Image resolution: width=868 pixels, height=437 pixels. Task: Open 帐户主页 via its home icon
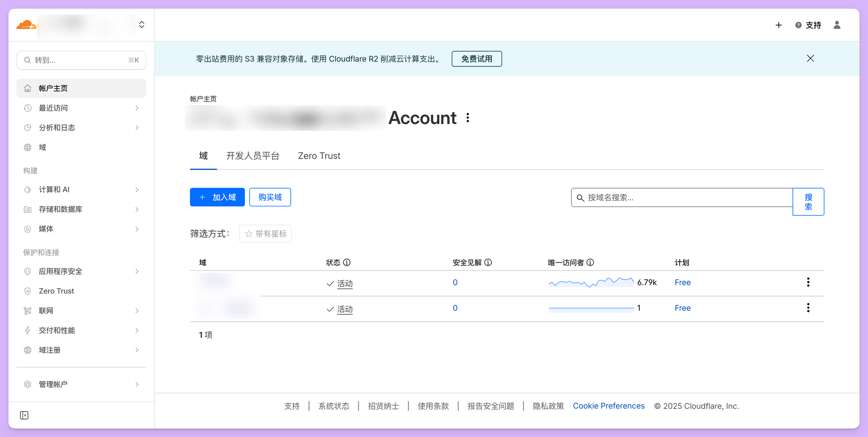[x=27, y=88]
